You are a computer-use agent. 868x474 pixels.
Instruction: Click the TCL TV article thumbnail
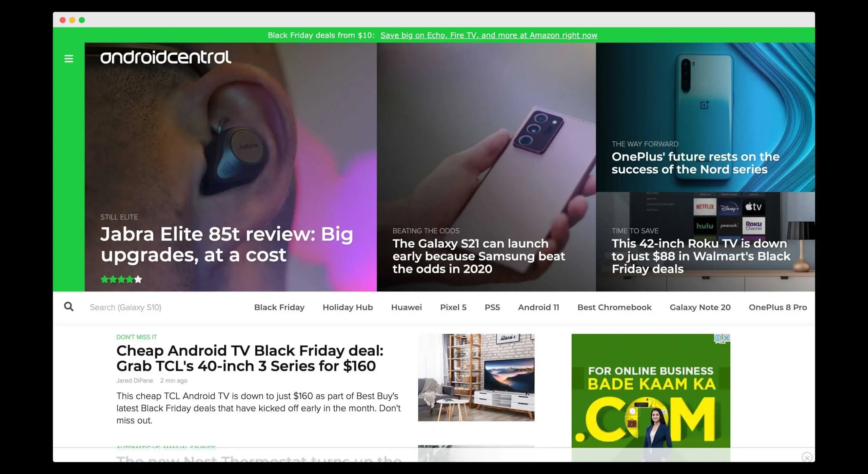[476, 378]
